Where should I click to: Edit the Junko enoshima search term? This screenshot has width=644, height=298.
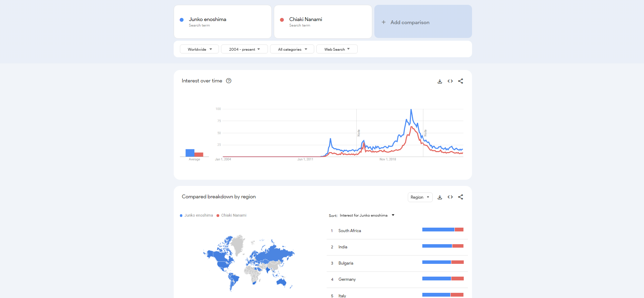pyautogui.click(x=208, y=20)
